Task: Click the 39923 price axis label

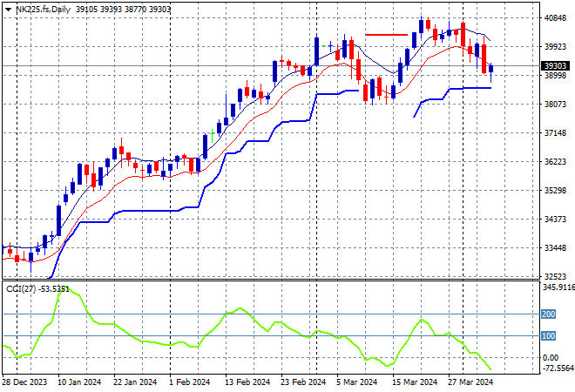Action: point(555,46)
